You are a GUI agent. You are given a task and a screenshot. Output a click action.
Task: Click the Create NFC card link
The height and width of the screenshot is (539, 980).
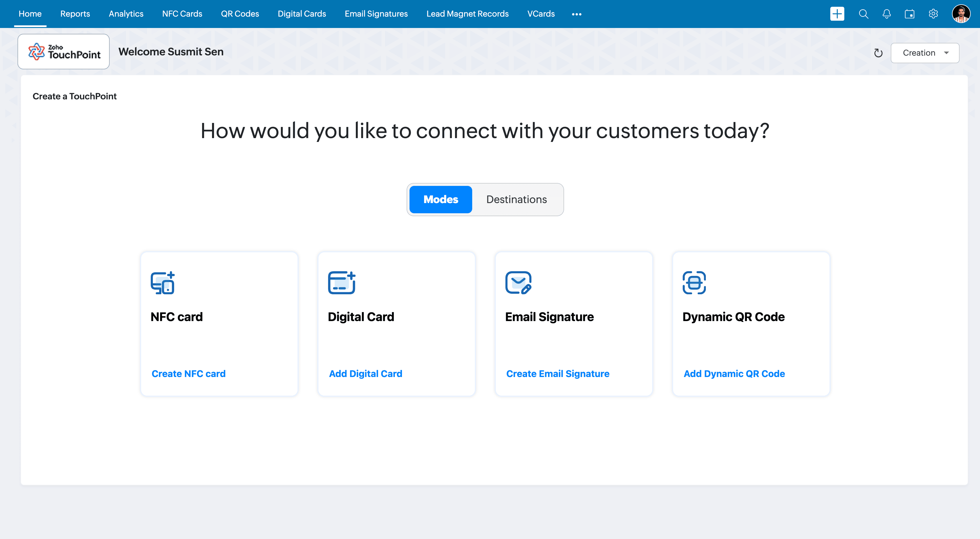tap(188, 374)
